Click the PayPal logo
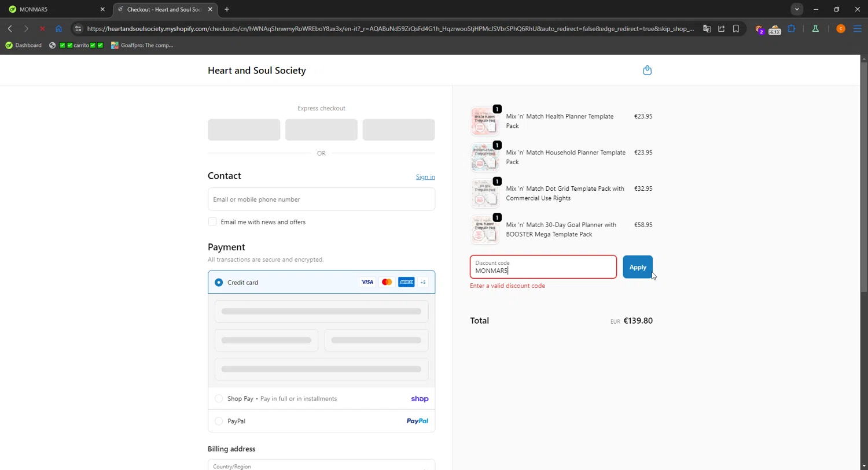868x470 pixels. coord(417,421)
